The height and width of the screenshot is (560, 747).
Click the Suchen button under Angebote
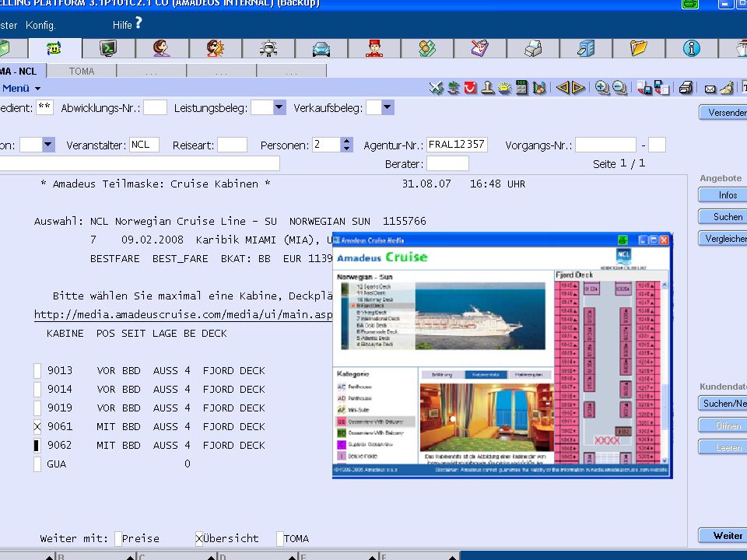pos(723,217)
